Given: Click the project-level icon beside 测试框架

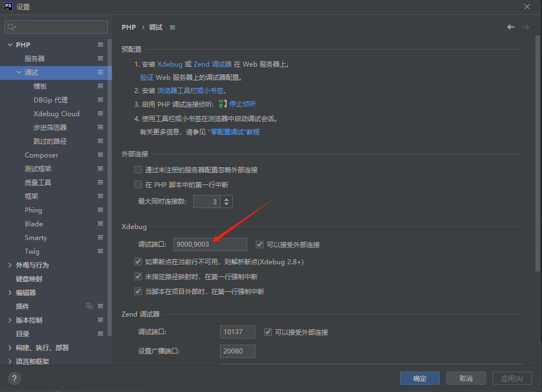Looking at the screenshot, I should click(100, 168).
